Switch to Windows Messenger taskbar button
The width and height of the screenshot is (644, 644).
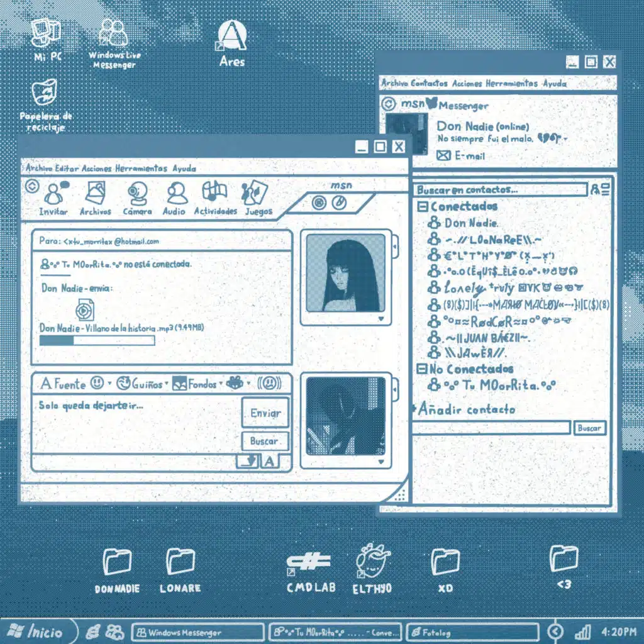197,632
